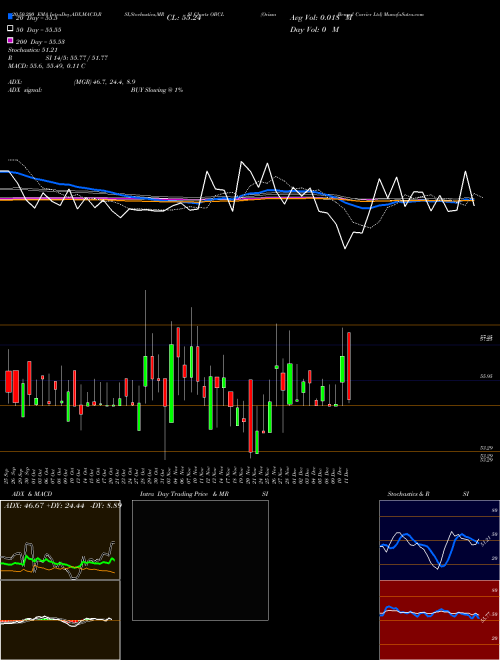The height and width of the screenshot is (660, 500).
Task: Click the last red candlestick on the chart
Action: [x=349, y=366]
